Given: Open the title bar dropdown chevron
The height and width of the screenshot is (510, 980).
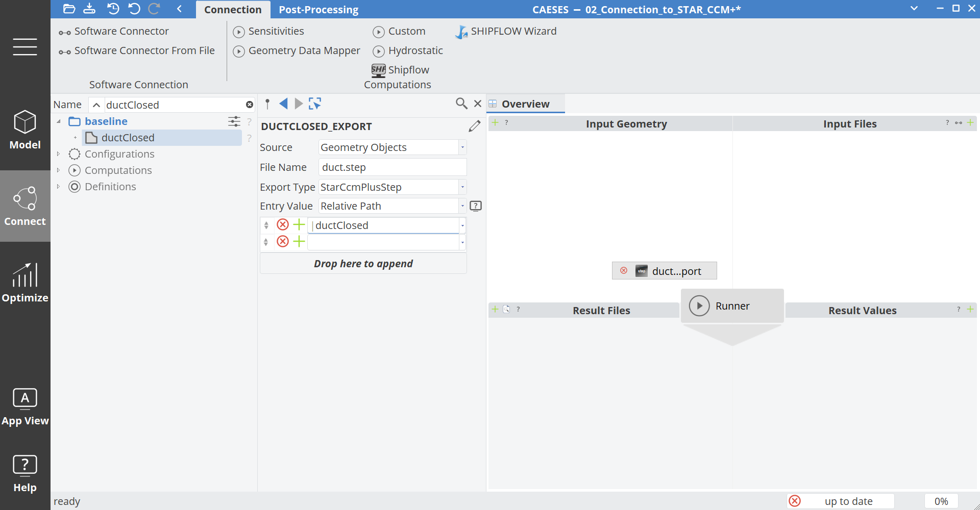Looking at the screenshot, I should click(914, 9).
